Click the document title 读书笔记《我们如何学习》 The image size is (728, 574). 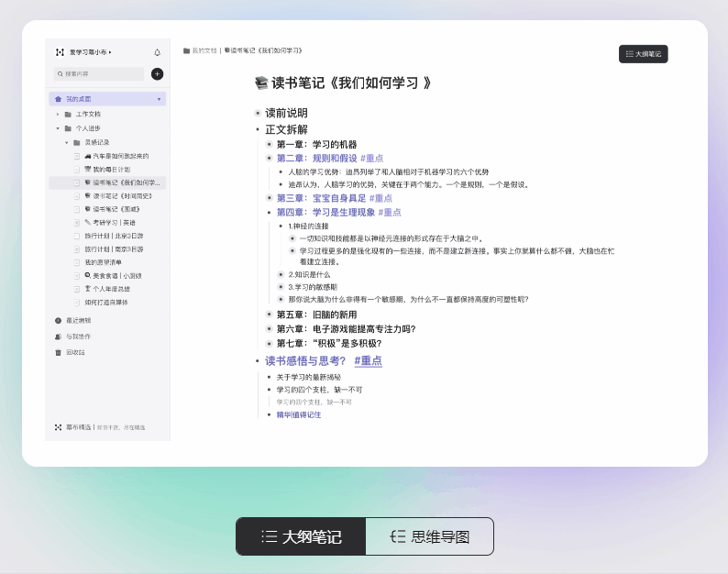[351, 83]
